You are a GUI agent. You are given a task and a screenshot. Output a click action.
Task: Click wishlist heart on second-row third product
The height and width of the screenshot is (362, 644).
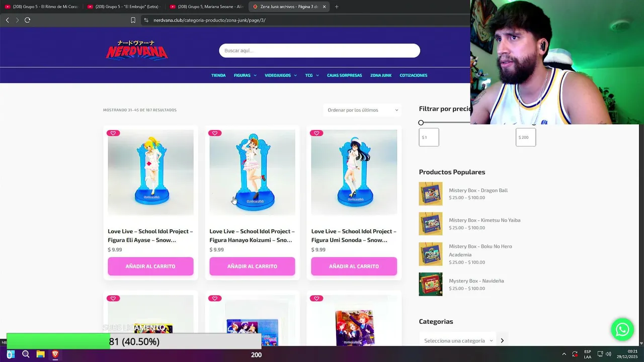tap(316, 298)
